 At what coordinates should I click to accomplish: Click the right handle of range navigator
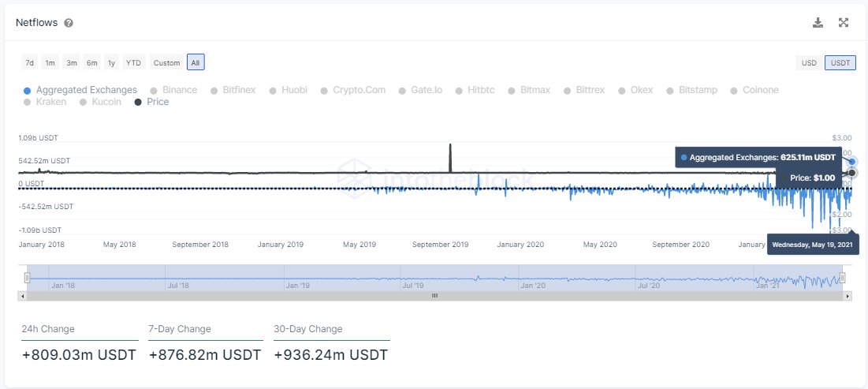tap(842, 278)
